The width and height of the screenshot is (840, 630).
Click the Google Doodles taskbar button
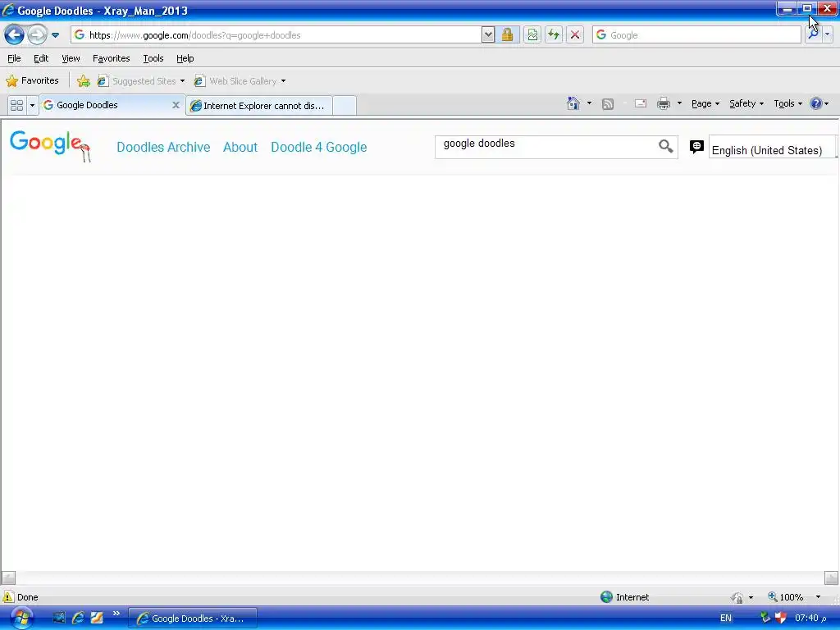(193, 619)
